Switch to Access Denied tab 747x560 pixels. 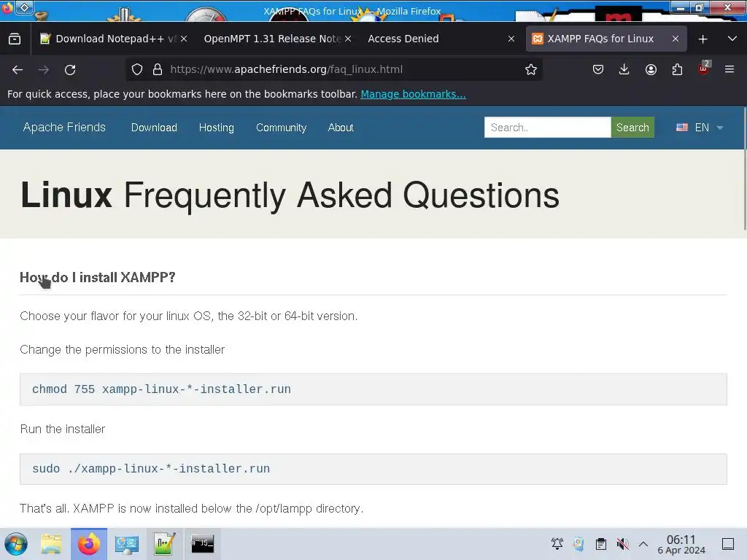point(441,39)
